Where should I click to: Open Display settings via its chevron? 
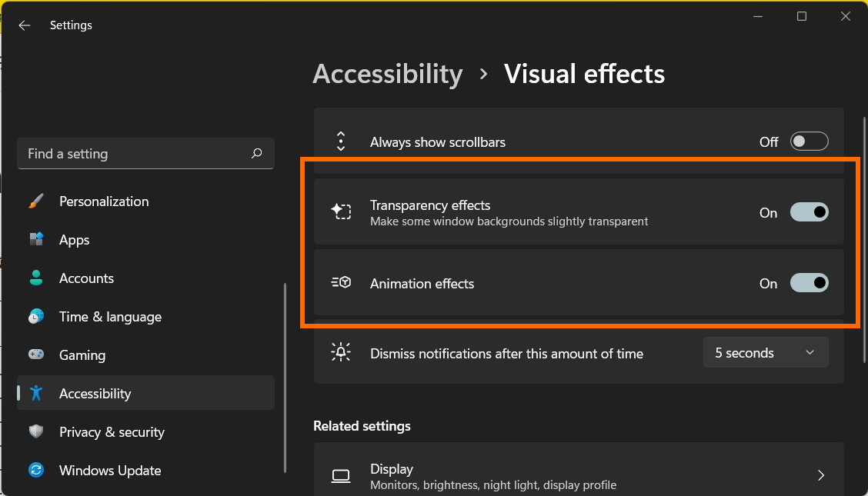821,475
